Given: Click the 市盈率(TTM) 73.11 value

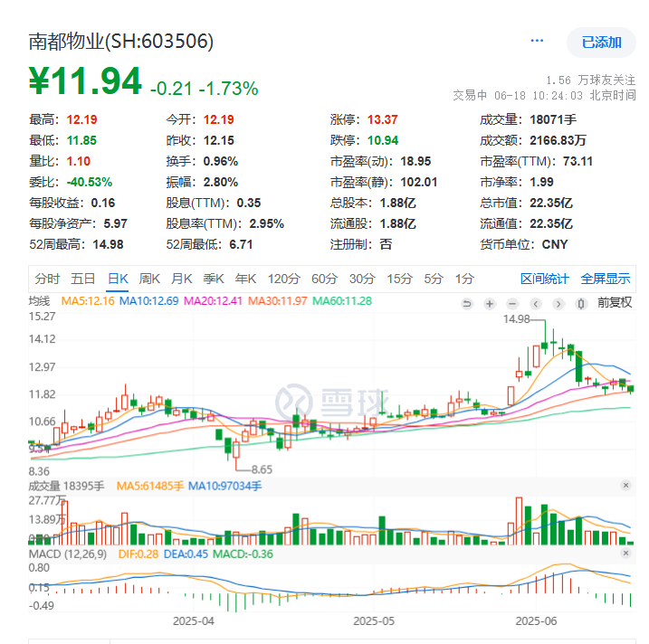Looking at the screenshot, I should coord(577,161).
